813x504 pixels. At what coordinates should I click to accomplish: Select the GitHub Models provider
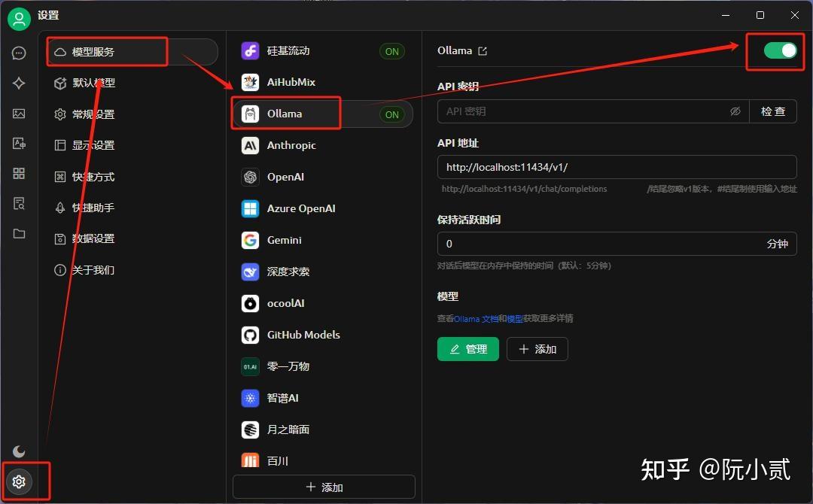click(323, 335)
